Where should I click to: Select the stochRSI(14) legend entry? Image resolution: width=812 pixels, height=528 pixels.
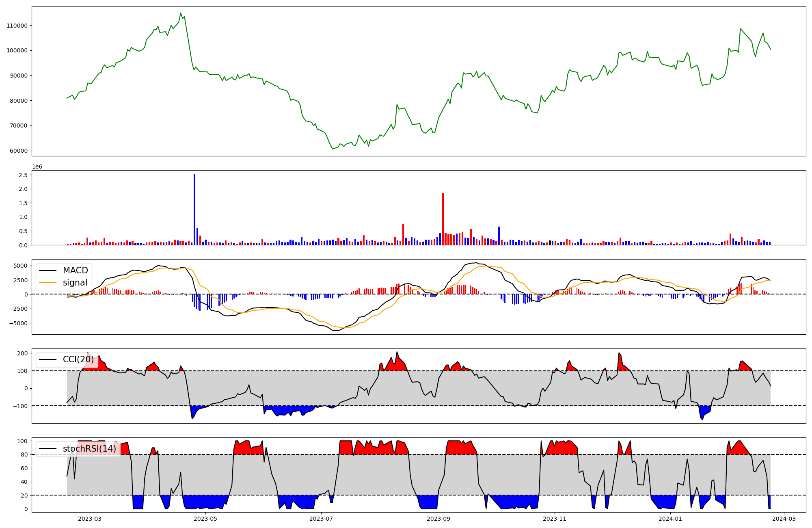(89, 449)
